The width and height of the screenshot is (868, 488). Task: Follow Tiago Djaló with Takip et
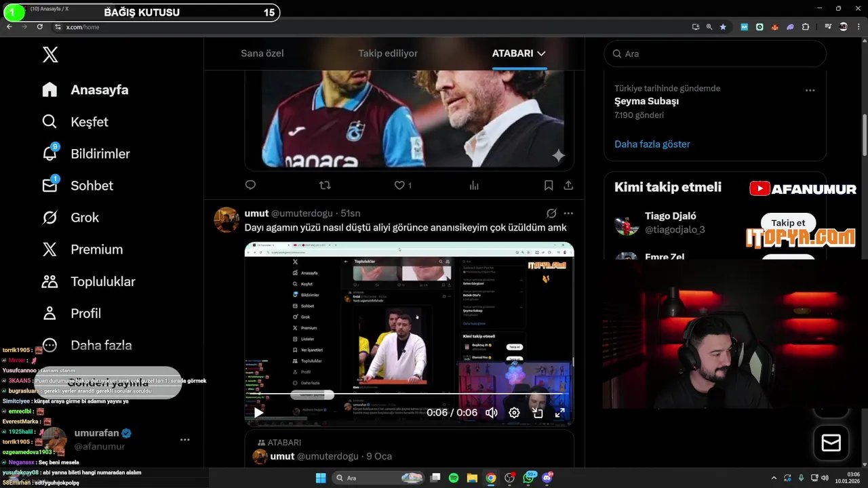click(788, 222)
